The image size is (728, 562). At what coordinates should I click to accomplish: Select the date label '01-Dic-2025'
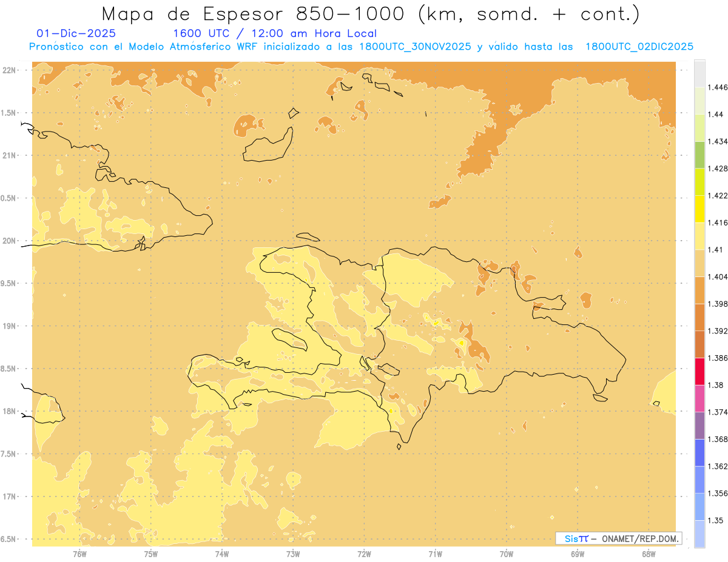click(76, 34)
